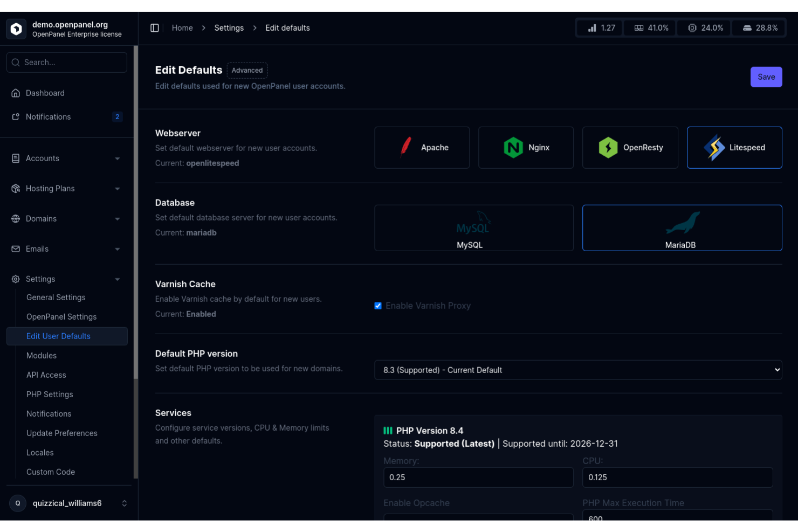Screen dimensions: 798x532
Task: Click the Emails envelope icon
Action: [x=16, y=249]
